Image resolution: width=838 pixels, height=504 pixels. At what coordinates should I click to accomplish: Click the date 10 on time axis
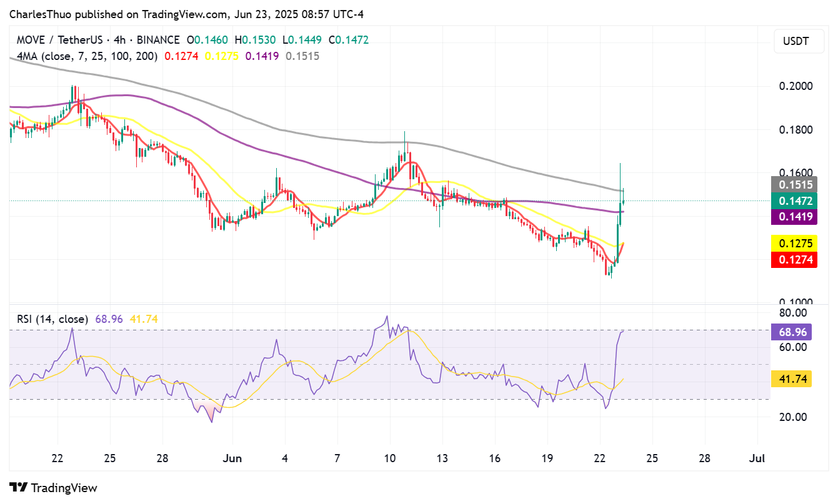pyautogui.click(x=391, y=459)
